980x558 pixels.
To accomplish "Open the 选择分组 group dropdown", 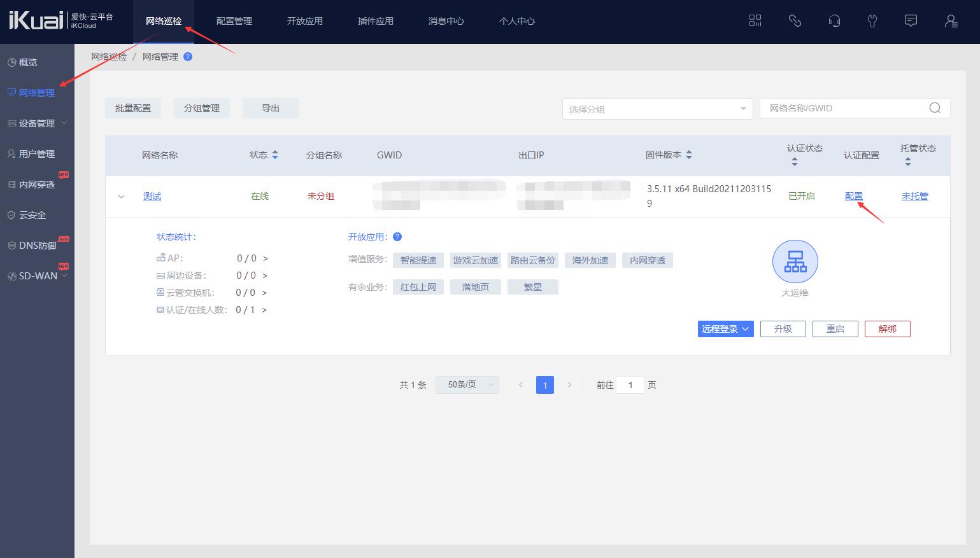I will point(657,108).
